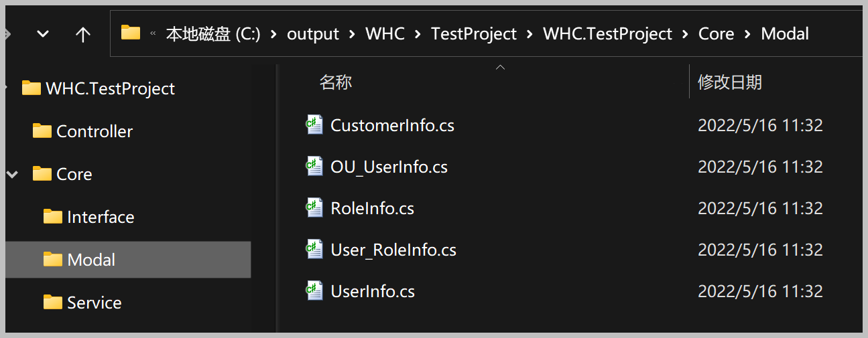Click the User_RoleInfo.cs C# file icon
Screen dimensions: 868x338
pos(314,250)
